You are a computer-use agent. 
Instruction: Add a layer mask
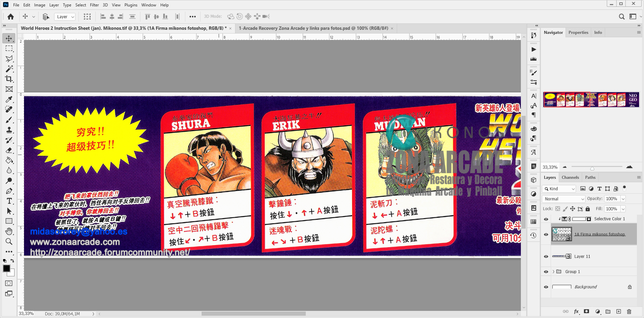pyautogui.click(x=586, y=311)
